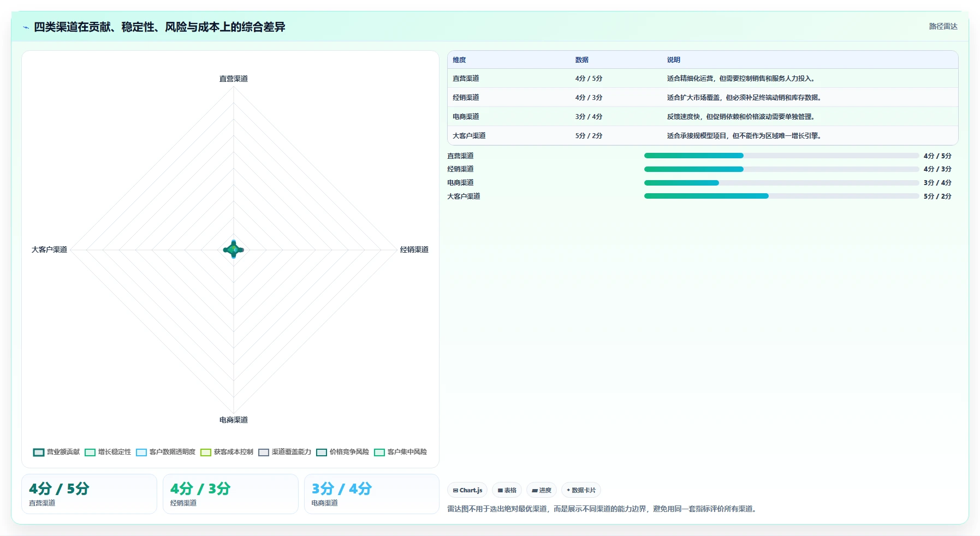Toggle the 获客成本控制 legend series

click(227, 452)
